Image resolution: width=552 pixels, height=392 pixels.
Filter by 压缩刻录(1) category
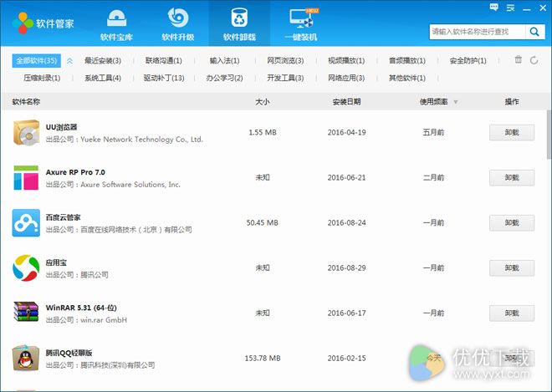[42, 78]
